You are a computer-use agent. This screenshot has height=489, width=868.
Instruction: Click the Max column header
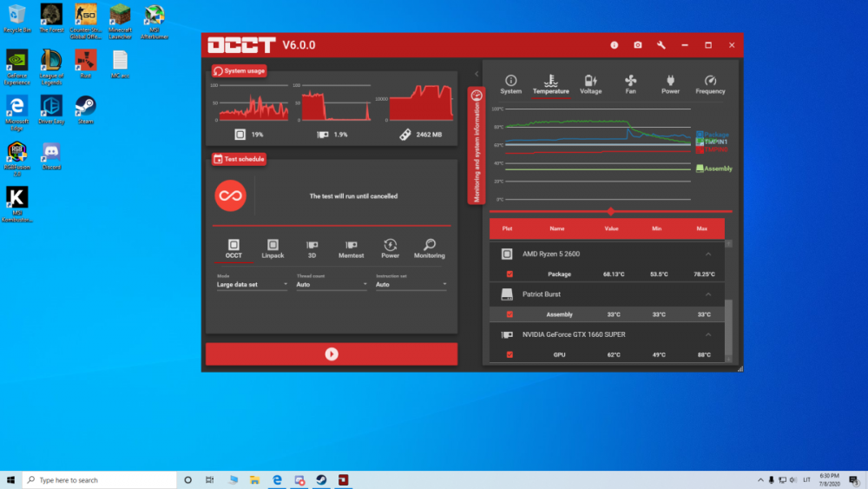point(702,228)
